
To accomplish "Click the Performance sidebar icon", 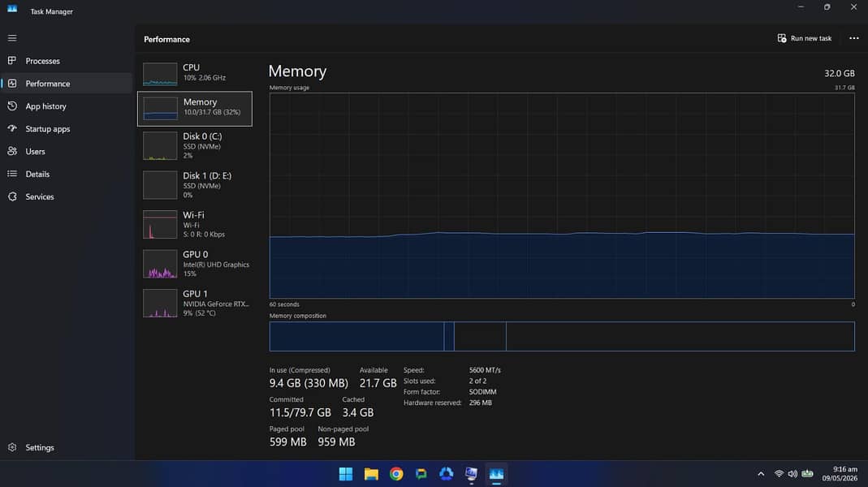I will (12, 83).
